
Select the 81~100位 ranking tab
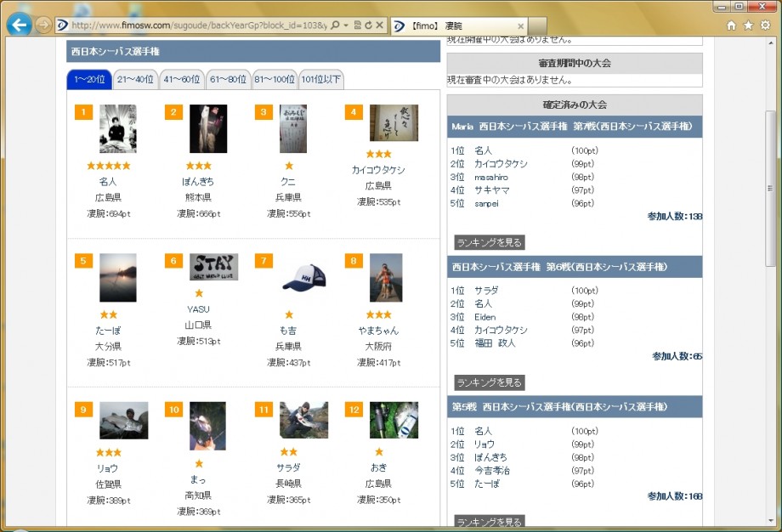tap(275, 79)
